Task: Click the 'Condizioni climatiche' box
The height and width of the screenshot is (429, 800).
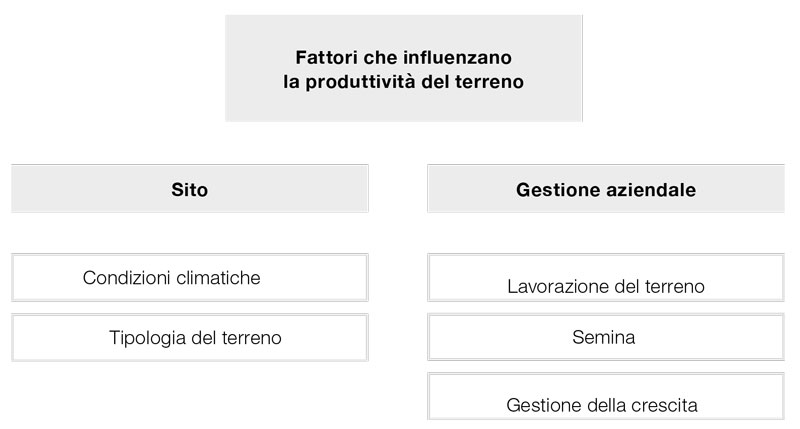Action: [190, 277]
